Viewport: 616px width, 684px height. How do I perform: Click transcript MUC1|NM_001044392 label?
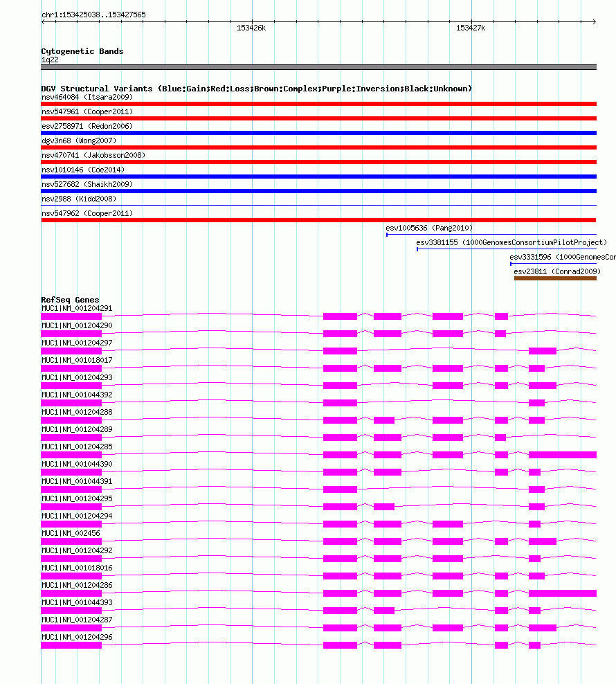[x=77, y=395]
